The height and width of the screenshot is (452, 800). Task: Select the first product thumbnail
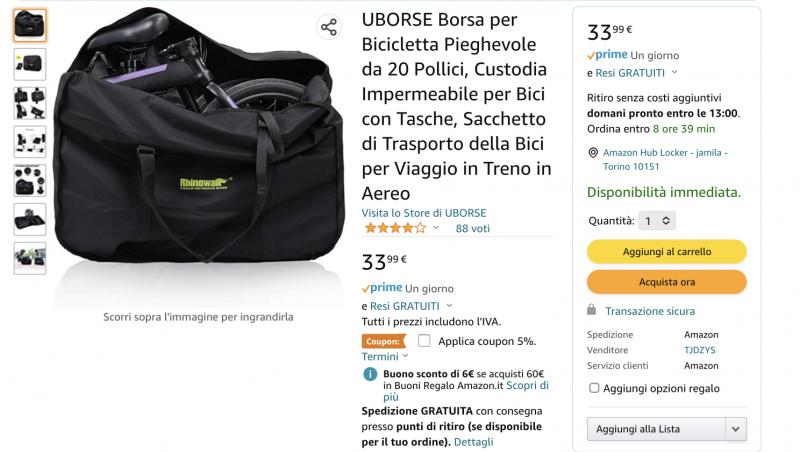[30, 25]
